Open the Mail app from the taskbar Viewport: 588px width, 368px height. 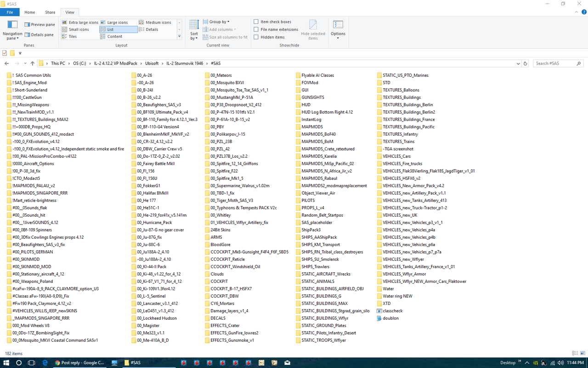pyautogui.click(x=287, y=362)
